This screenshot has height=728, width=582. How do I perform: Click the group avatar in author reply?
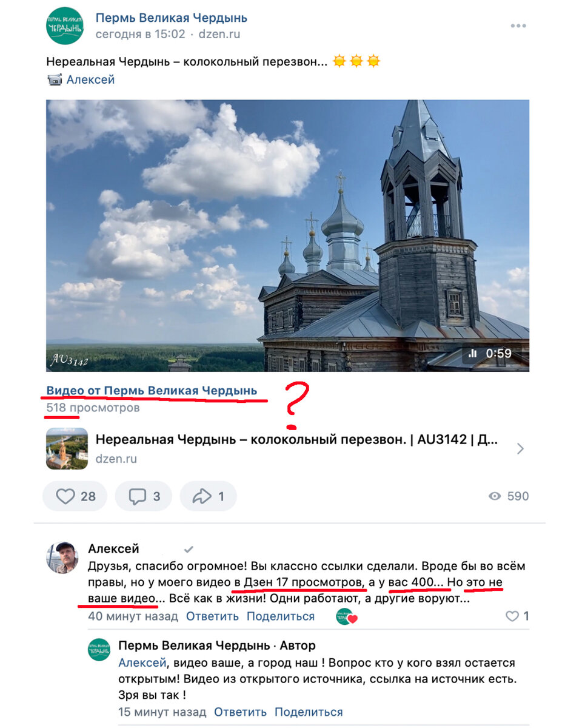[x=99, y=649]
